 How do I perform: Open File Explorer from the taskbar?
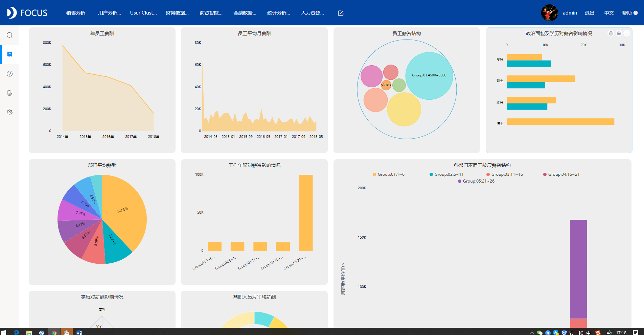coord(29,333)
